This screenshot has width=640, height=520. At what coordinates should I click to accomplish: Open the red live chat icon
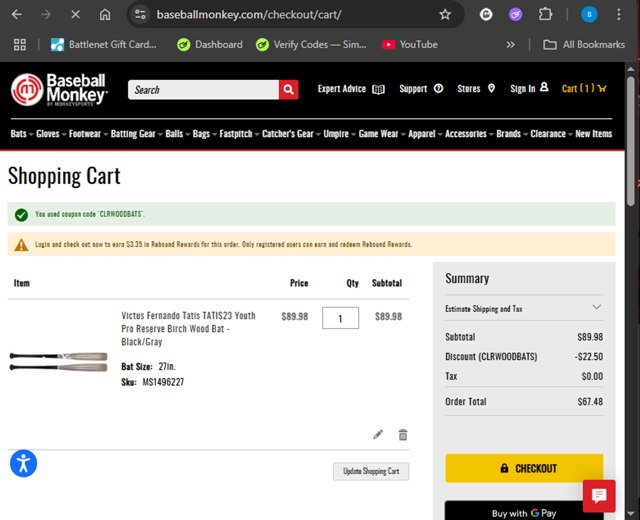599,496
